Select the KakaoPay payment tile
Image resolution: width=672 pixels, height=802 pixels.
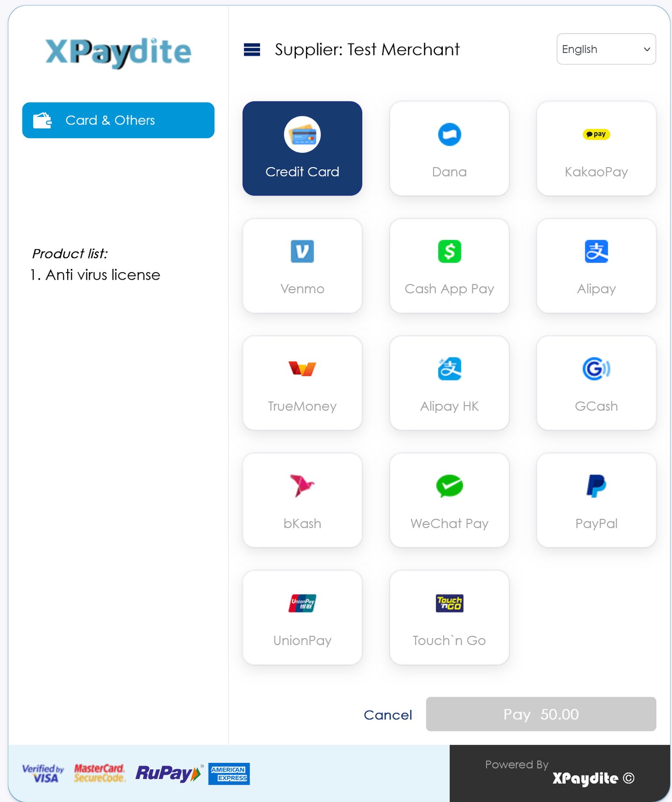[596, 148]
